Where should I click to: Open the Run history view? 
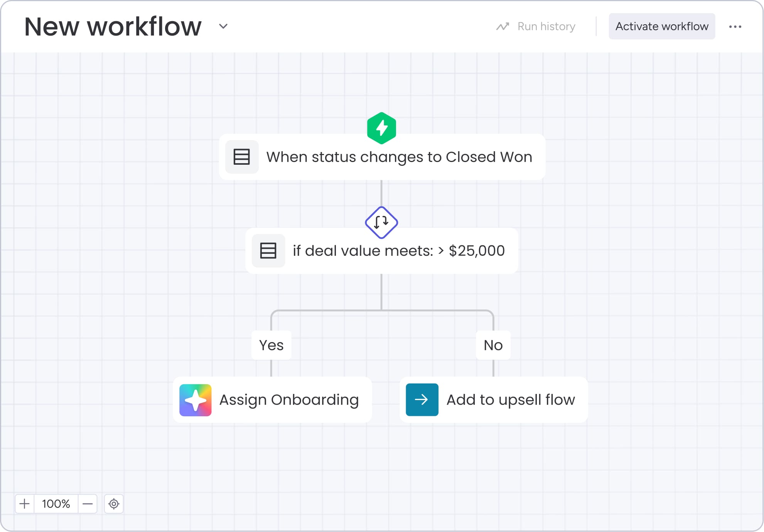coord(546,26)
